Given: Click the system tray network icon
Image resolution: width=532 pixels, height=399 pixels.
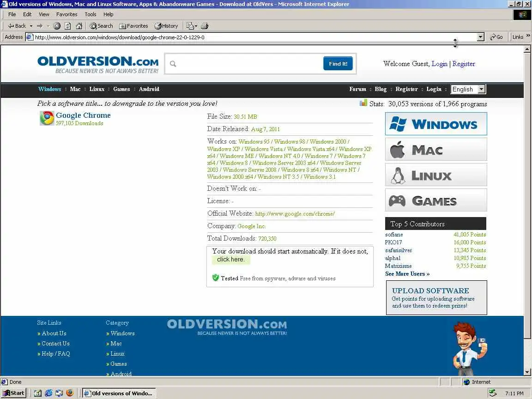Looking at the screenshot, I should click(493, 393).
